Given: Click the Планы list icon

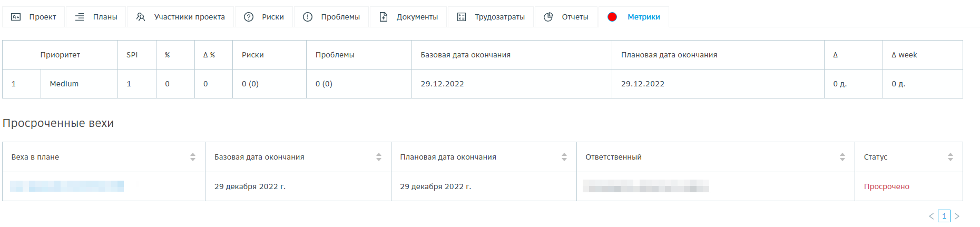Looking at the screenshot, I should tap(80, 17).
